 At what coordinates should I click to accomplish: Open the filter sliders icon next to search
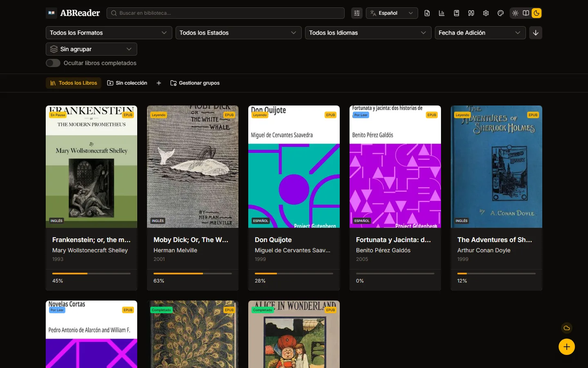point(357,13)
